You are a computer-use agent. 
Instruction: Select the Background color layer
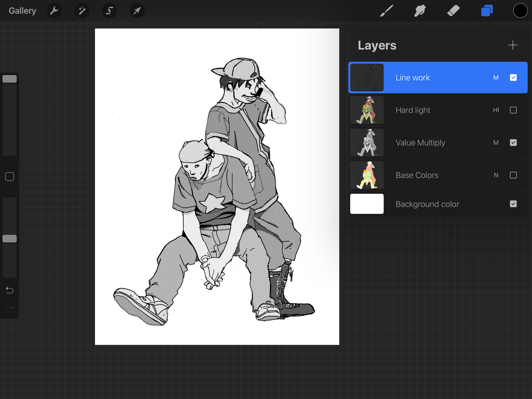pos(427,204)
